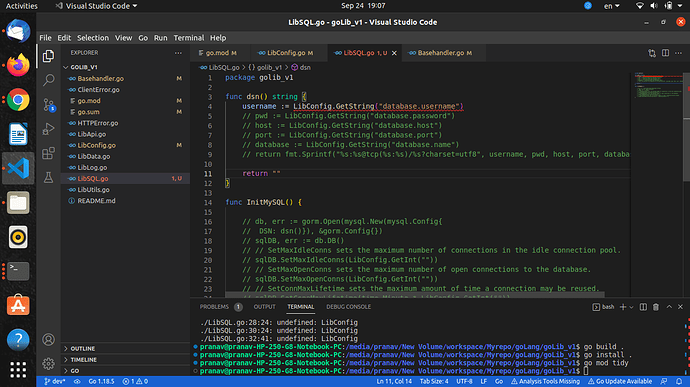Open the Extensions view
Image resolution: width=690 pixels, height=387 pixels.
(x=48, y=153)
